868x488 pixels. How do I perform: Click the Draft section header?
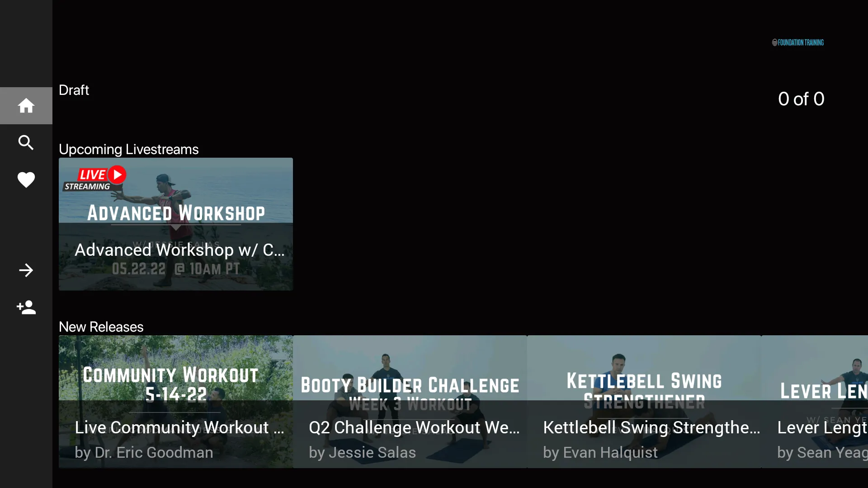(x=73, y=90)
